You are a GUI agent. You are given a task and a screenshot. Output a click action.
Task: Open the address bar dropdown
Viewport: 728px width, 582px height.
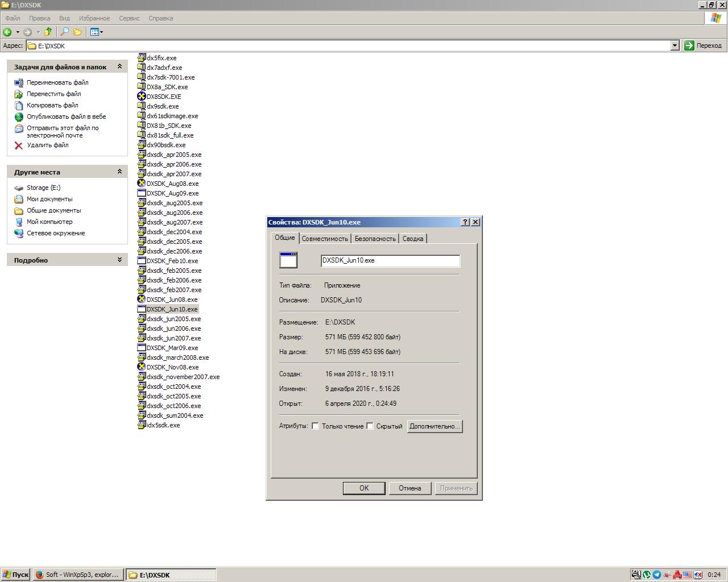(675, 45)
